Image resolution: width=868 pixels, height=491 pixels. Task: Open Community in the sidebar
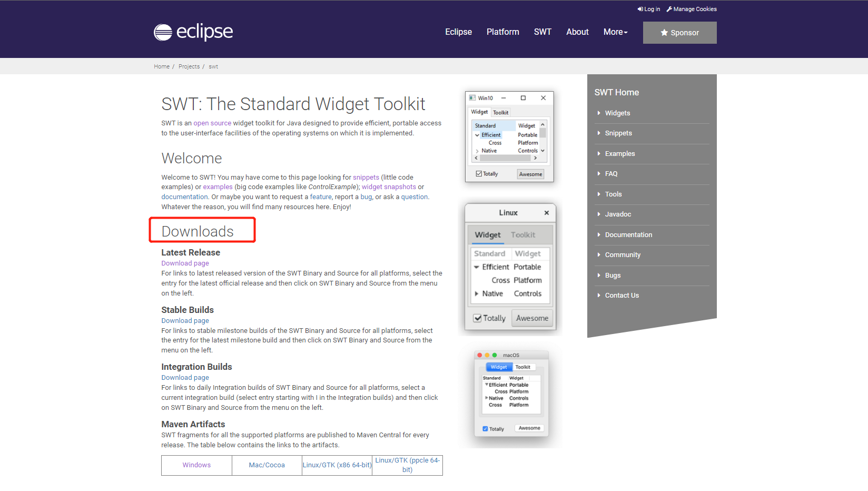coord(623,255)
